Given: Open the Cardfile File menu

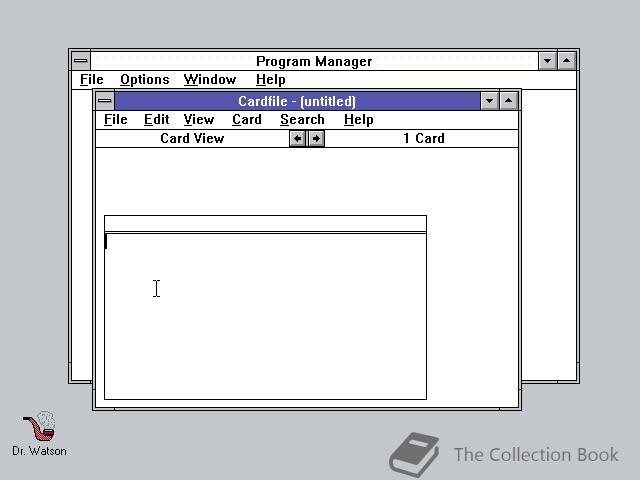Looking at the screenshot, I should [x=116, y=120].
